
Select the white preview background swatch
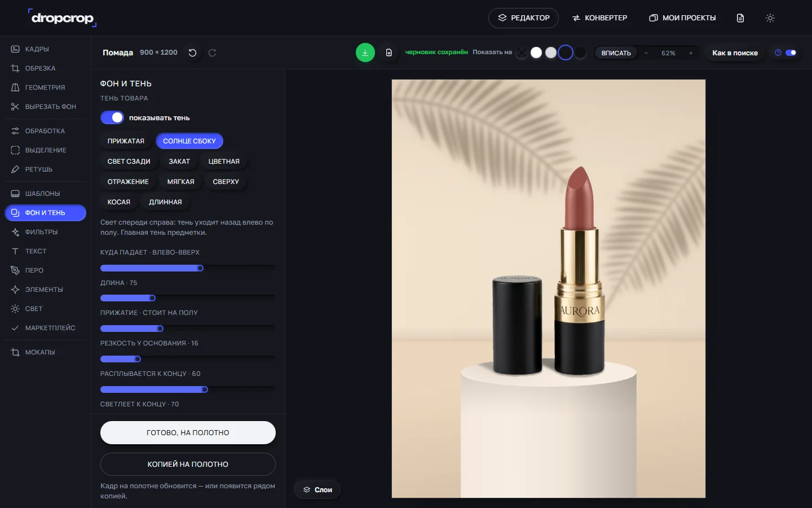point(536,52)
